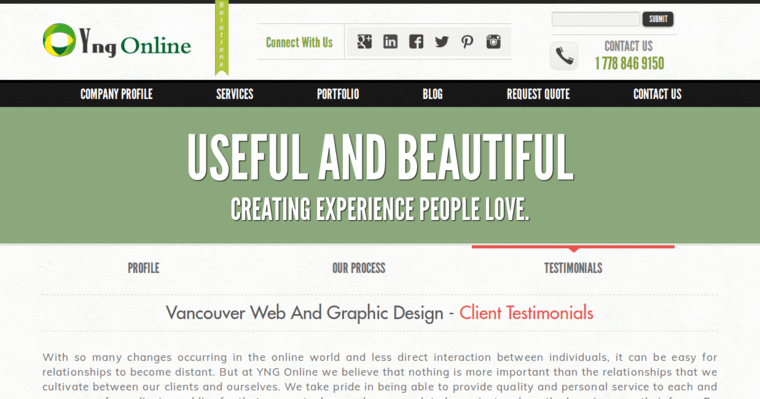Open the Twitter bird icon
Image resolution: width=760 pixels, height=399 pixels.
click(x=442, y=42)
